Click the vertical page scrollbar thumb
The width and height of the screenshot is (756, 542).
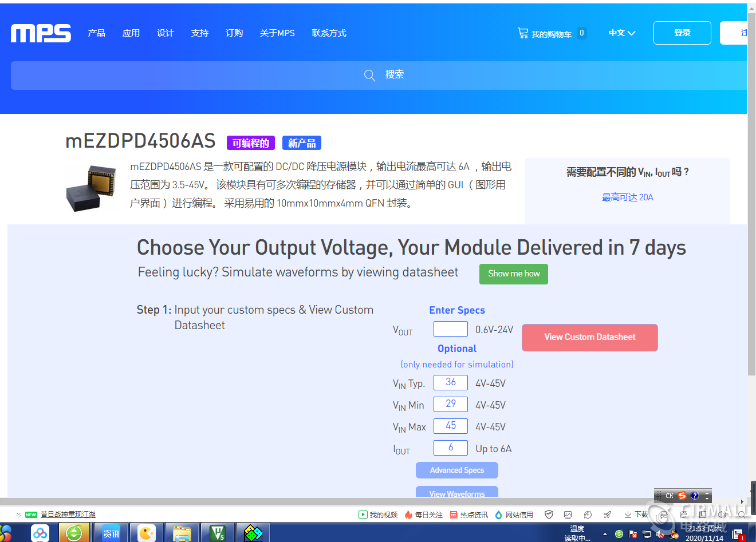click(751, 194)
